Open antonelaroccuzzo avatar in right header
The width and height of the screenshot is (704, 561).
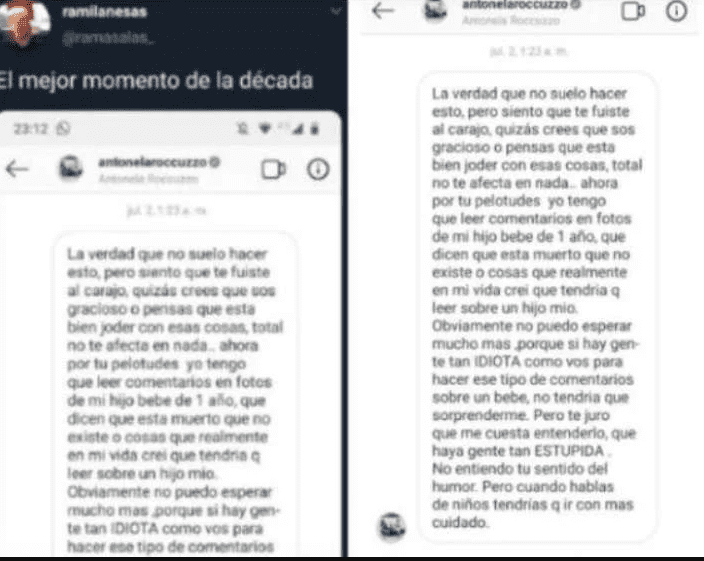435,11
